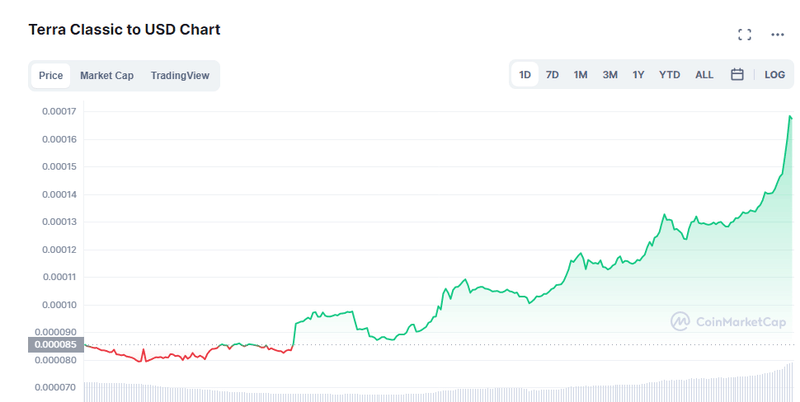Select the 1D time range
Image resolution: width=800 pixels, height=402 pixels.
click(x=525, y=75)
